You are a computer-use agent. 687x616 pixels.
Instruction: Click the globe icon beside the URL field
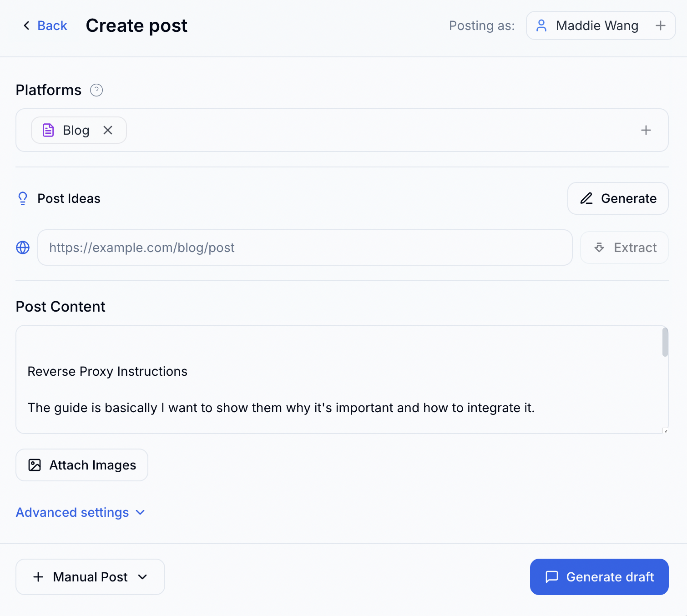[x=23, y=247]
